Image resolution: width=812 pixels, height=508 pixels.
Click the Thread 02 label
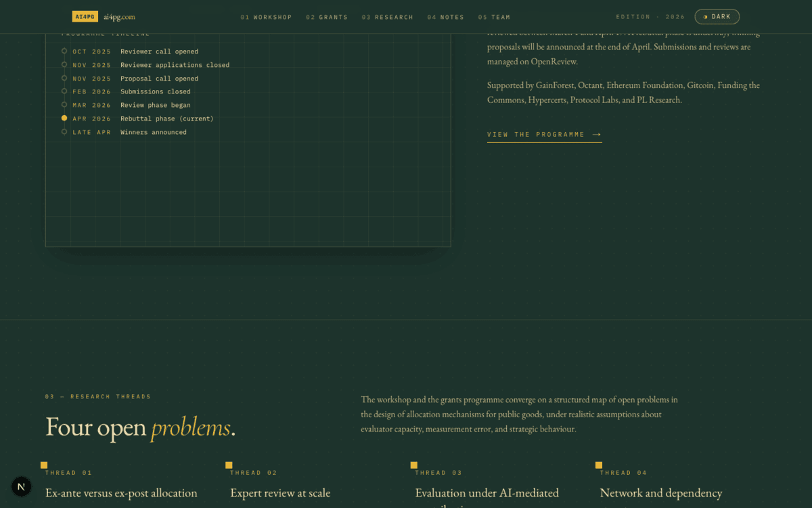coord(254,473)
